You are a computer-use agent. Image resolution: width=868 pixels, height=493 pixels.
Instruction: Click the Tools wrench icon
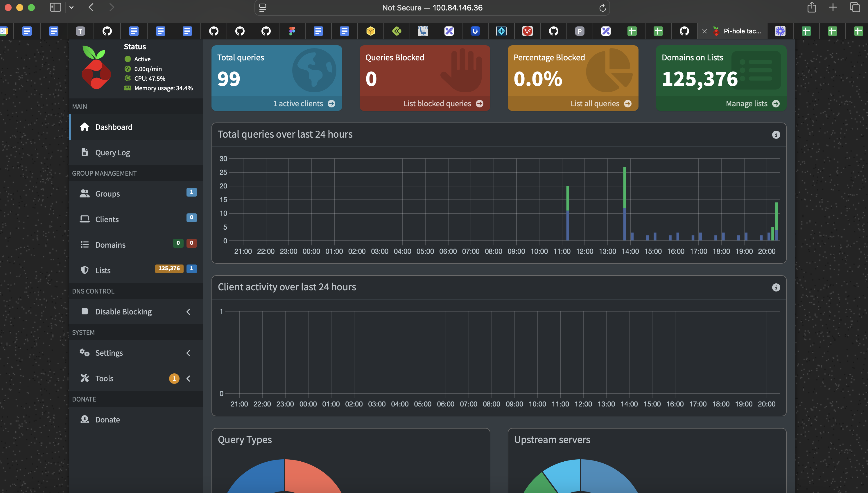pyautogui.click(x=85, y=378)
